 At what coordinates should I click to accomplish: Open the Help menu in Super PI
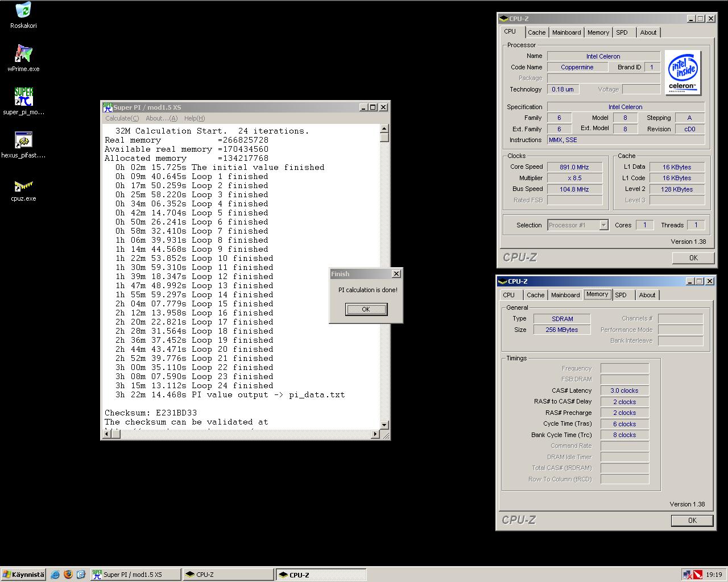pyautogui.click(x=194, y=118)
